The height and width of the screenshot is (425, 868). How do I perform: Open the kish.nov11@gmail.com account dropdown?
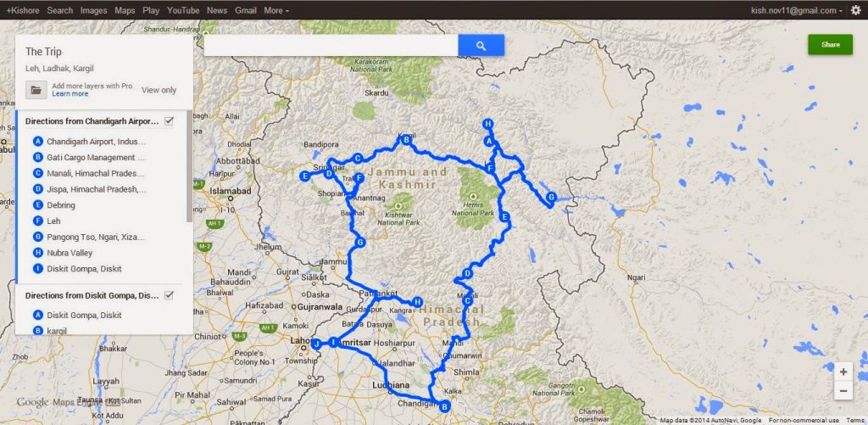[x=797, y=10]
